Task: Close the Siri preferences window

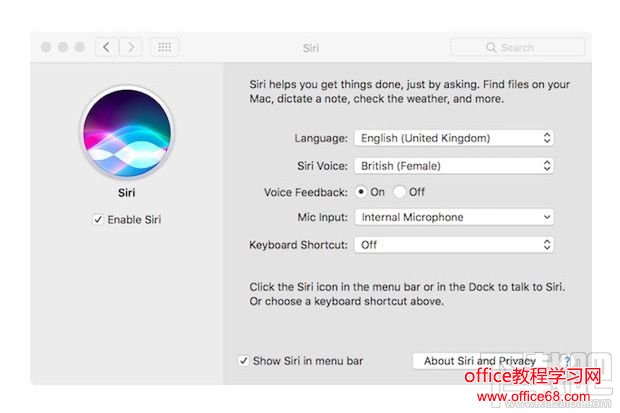Action: pos(46,47)
